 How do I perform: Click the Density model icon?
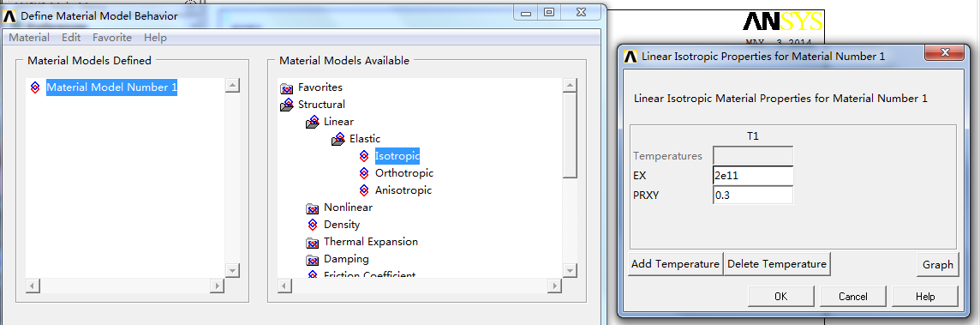click(x=313, y=224)
